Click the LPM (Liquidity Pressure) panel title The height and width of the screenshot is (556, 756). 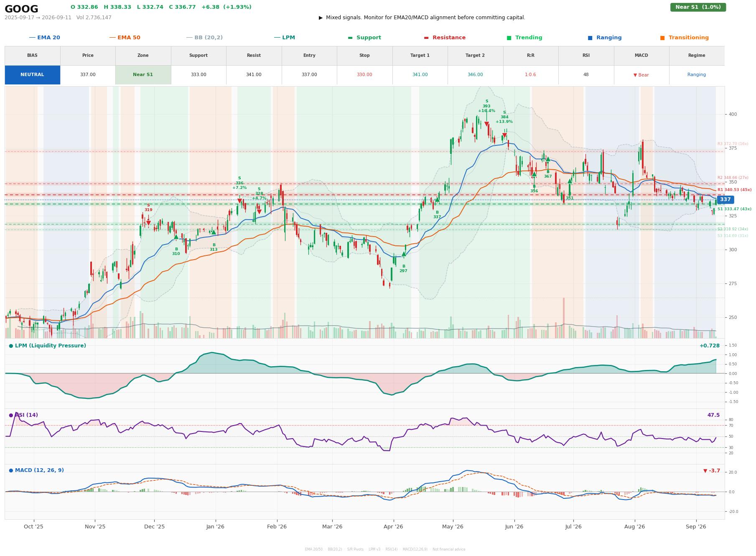pos(48,346)
